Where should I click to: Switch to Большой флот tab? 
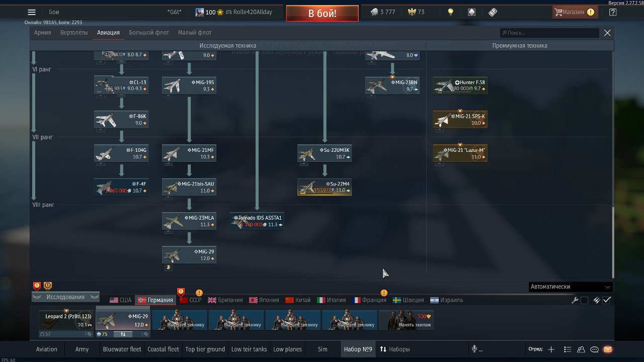point(149,33)
